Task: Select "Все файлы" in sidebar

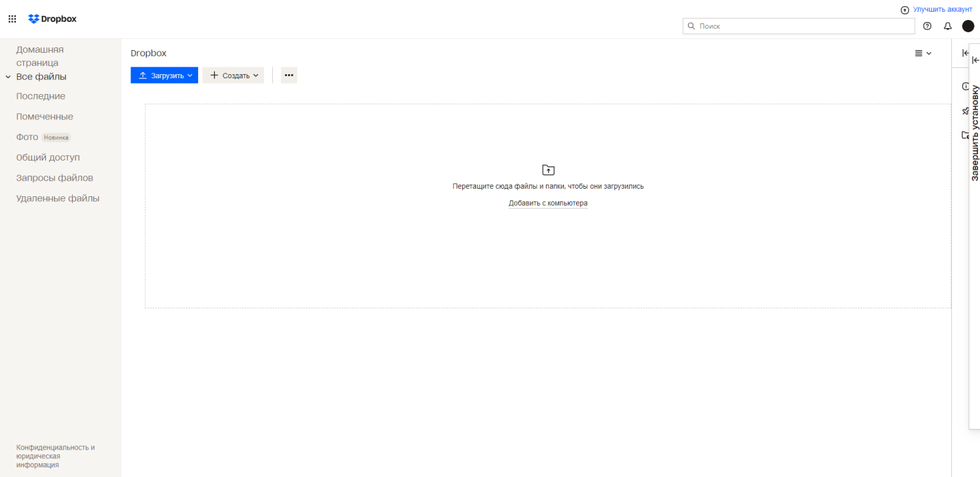Action: (x=41, y=77)
